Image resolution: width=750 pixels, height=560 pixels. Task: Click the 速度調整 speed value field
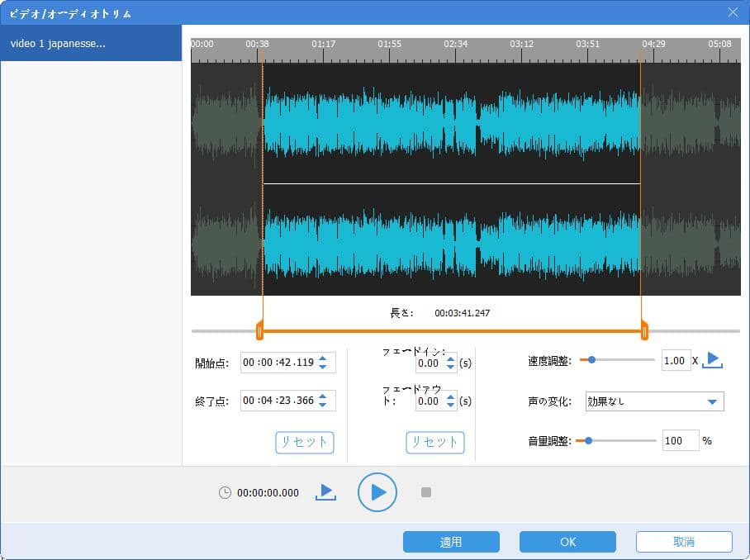click(676, 360)
